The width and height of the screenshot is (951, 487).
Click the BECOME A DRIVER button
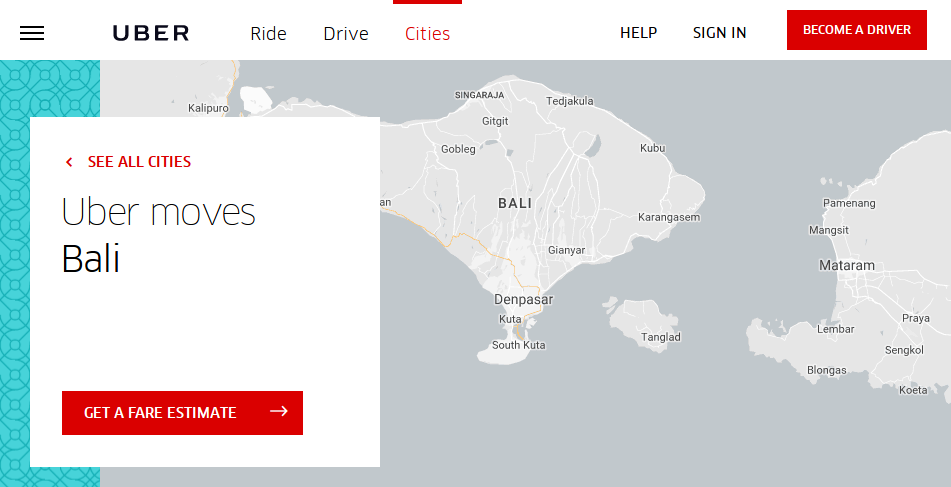point(856,30)
